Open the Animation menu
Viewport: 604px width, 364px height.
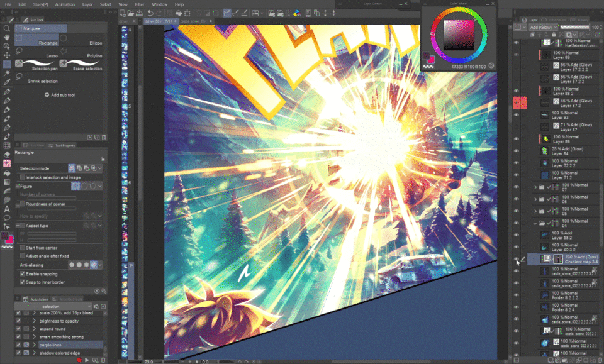[64, 4]
